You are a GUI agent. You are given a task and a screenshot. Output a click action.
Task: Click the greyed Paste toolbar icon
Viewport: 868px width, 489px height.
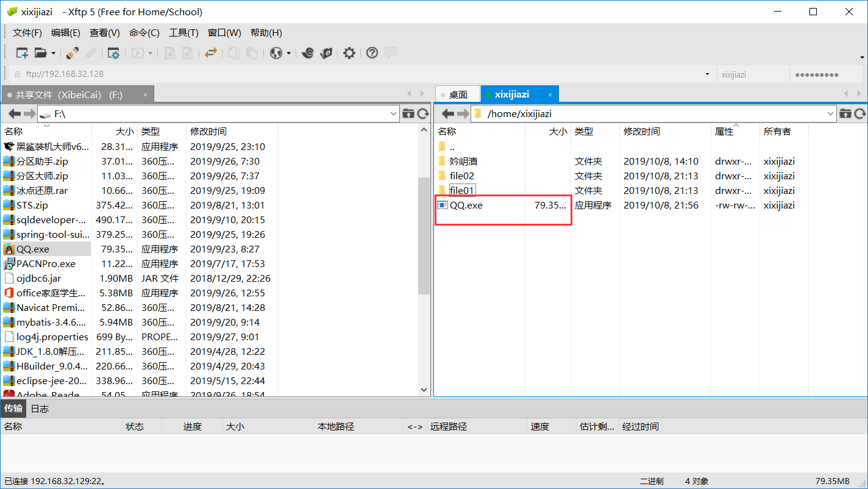coord(251,53)
